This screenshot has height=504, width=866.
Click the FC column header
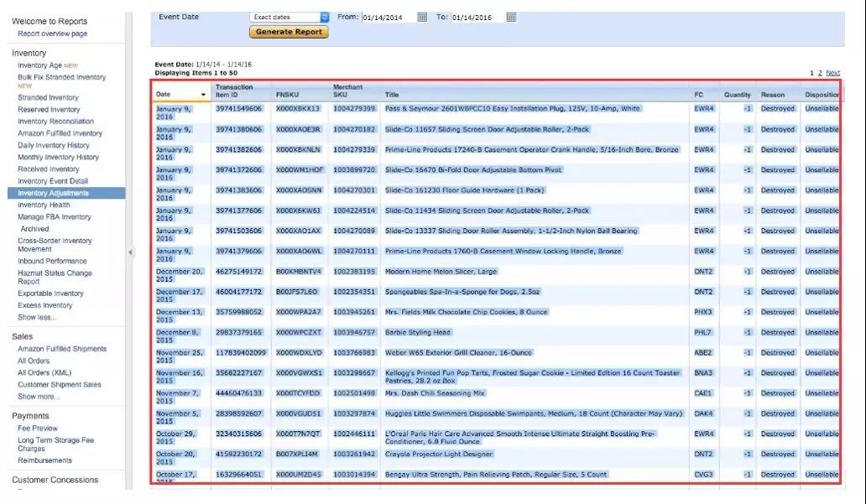tap(699, 95)
